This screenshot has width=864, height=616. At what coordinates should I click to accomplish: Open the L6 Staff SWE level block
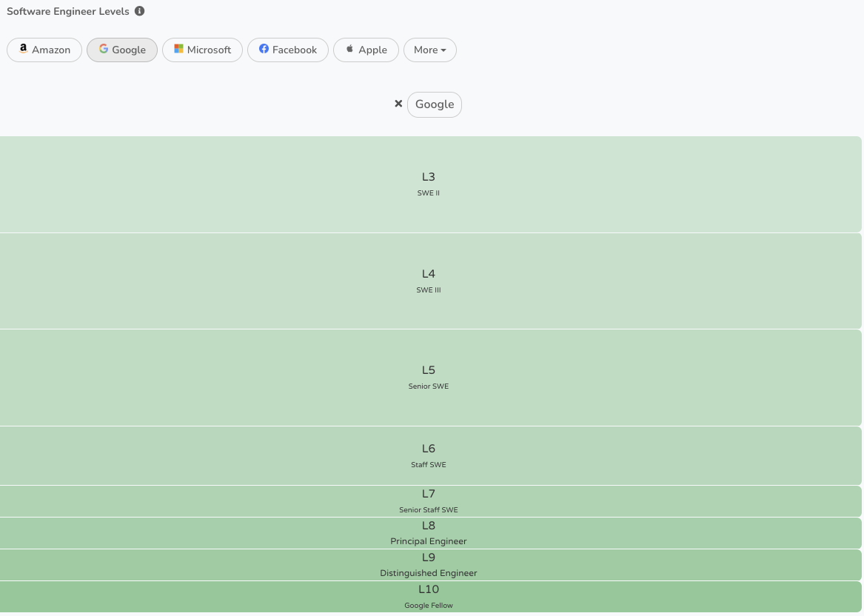click(430, 456)
